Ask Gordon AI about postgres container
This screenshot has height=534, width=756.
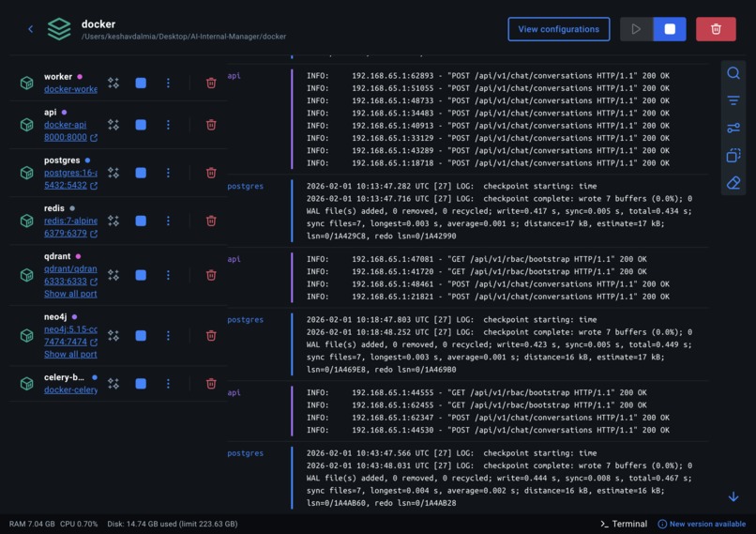113,173
